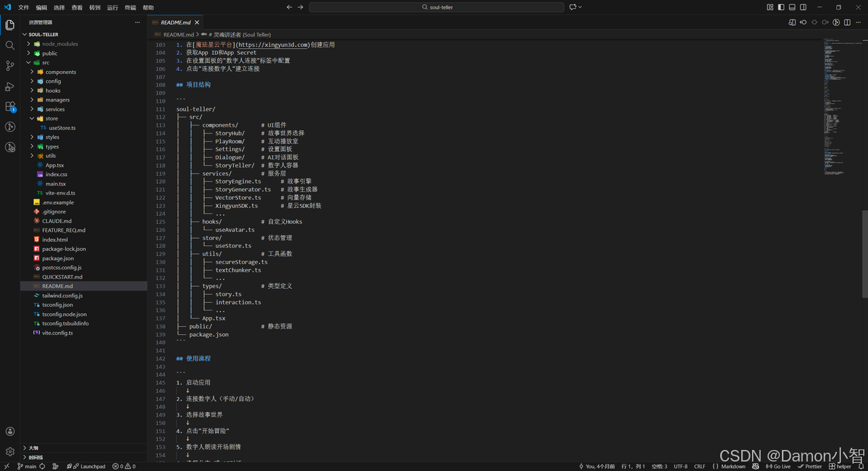Click the helper status bar item

840,466
